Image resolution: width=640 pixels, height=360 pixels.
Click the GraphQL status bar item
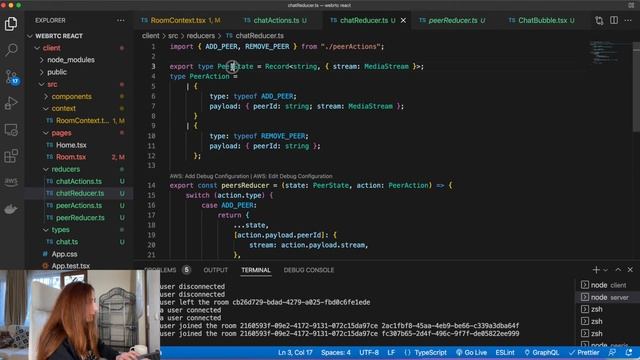click(x=542, y=352)
